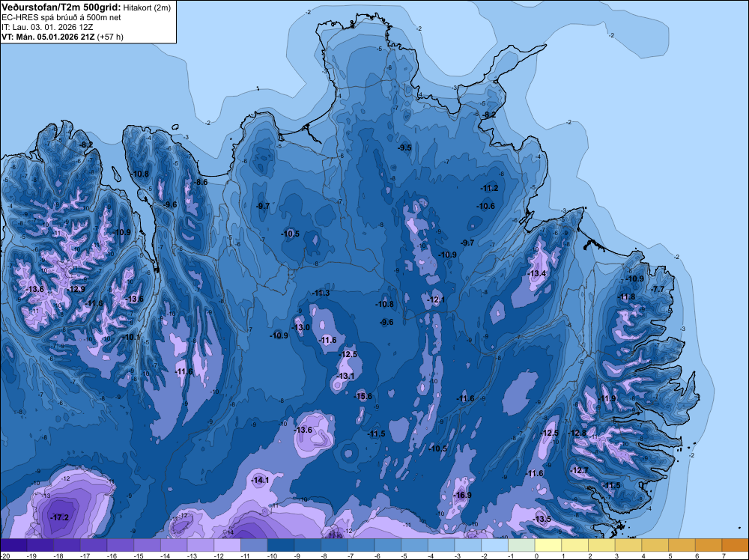Click the -12.9 temperature label
The height and width of the screenshot is (560, 749).
(76, 289)
